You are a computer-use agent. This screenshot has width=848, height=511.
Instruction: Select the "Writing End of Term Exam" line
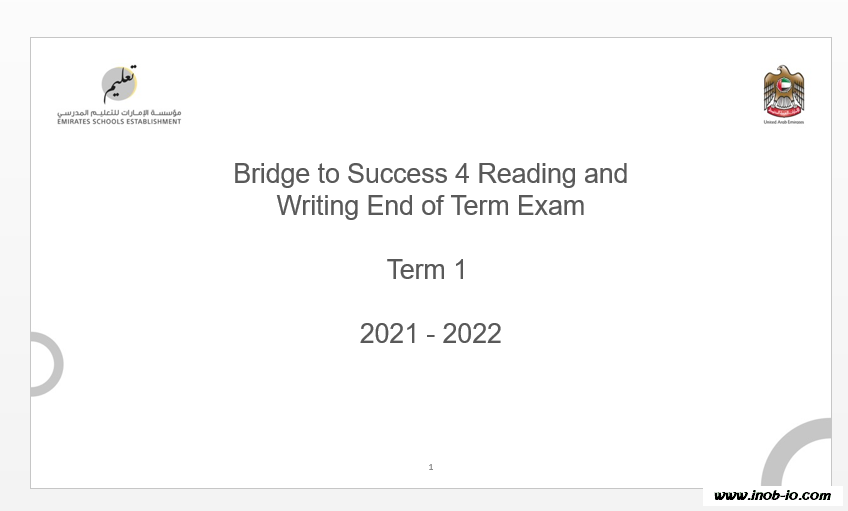coord(430,206)
